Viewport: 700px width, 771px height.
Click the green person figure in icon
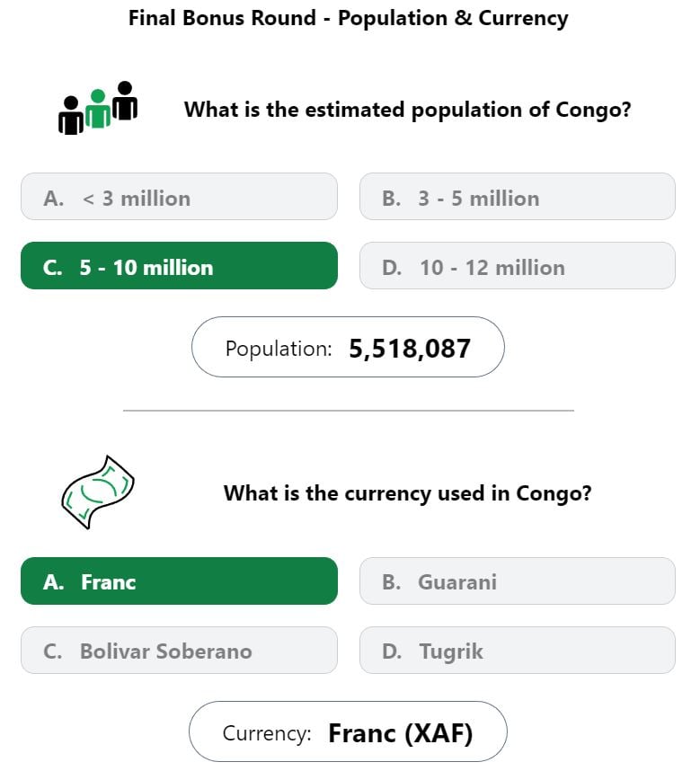point(98,109)
